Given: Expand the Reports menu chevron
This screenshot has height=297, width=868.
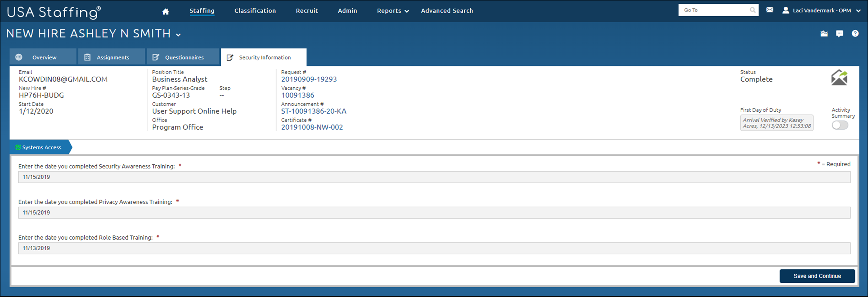Looking at the screenshot, I should tap(407, 11).
